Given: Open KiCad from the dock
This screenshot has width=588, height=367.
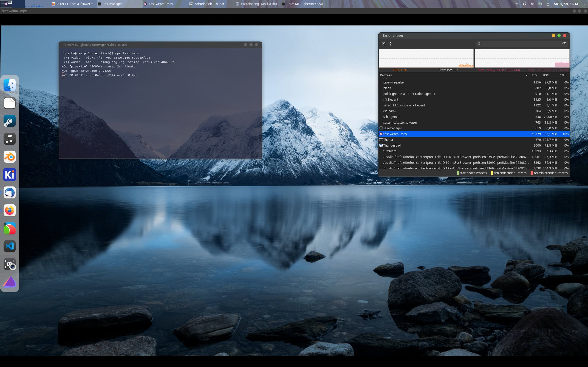Looking at the screenshot, I should tap(10, 175).
